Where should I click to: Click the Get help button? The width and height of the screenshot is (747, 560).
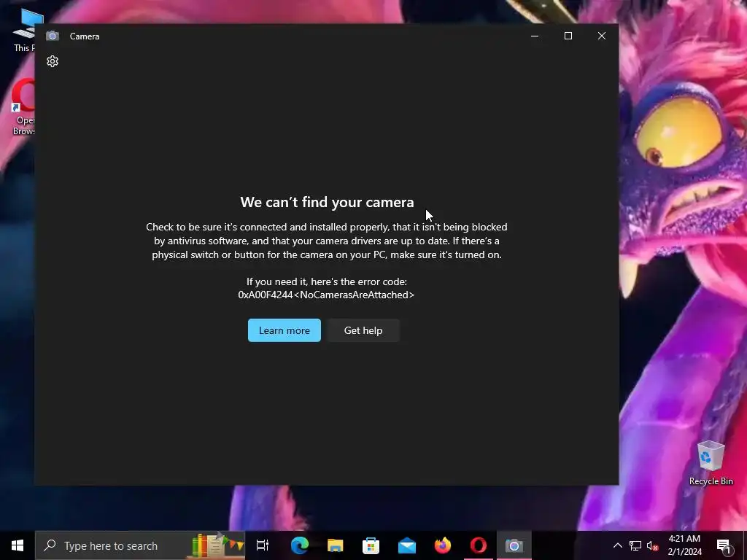pos(363,330)
